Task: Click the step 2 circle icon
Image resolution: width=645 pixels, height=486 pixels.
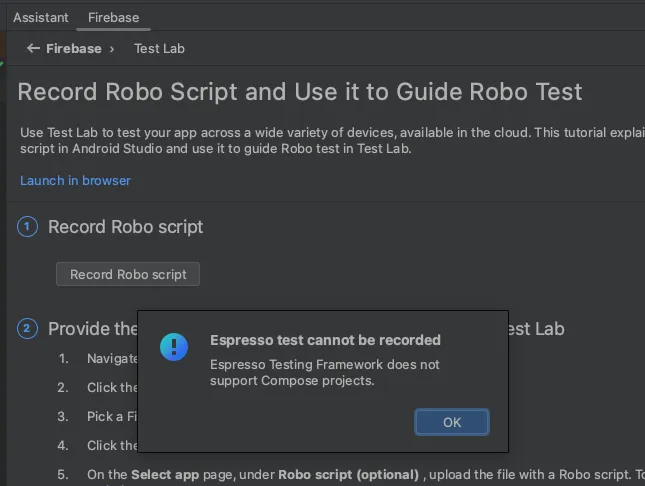Action: (x=28, y=328)
